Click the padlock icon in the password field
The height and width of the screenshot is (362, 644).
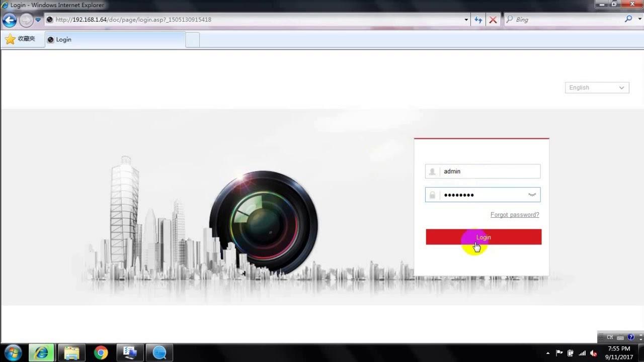432,195
